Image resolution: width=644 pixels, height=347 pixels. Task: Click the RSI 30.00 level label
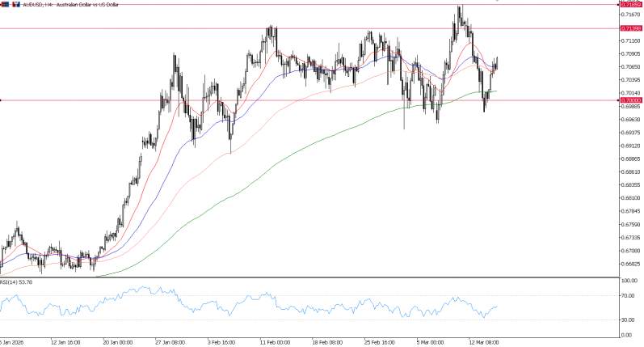626,319
